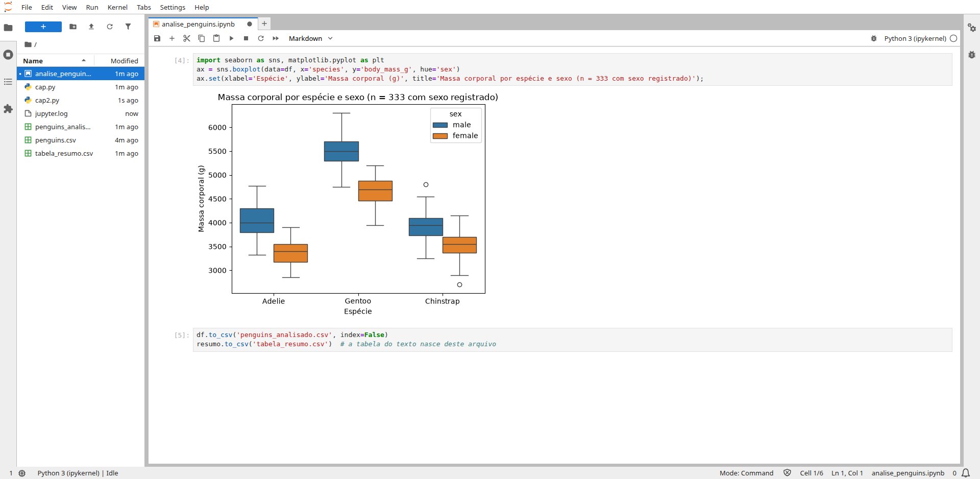
Task: Click the blue New Launcher button
Action: coord(43,27)
